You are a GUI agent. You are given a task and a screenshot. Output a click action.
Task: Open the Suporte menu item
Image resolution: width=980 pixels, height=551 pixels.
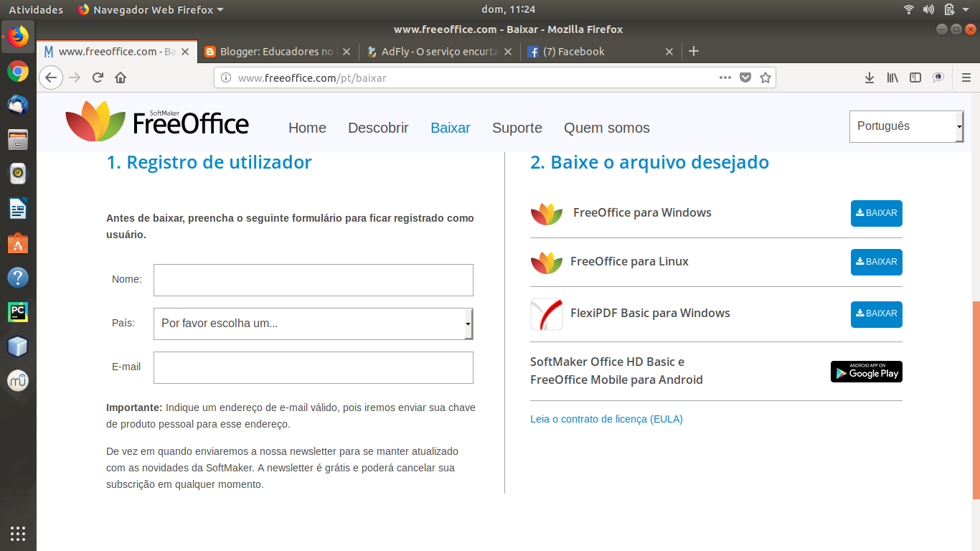click(517, 128)
